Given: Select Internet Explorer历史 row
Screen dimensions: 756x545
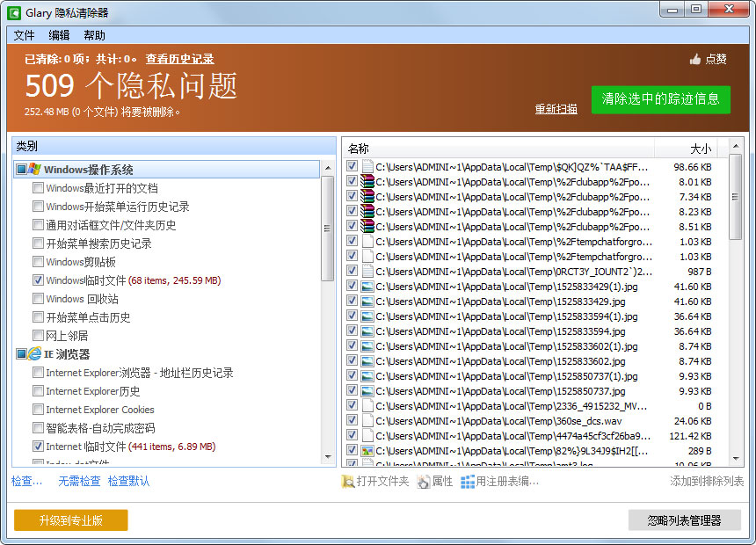Looking at the screenshot, I should pos(93,390).
